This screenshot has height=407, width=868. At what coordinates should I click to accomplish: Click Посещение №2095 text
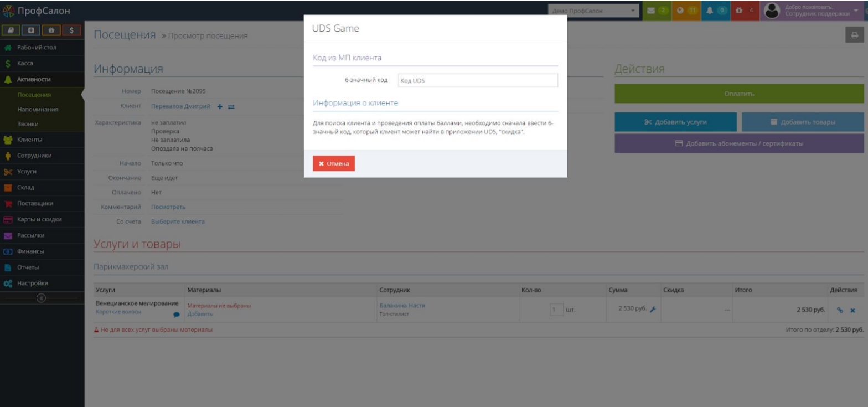(178, 91)
